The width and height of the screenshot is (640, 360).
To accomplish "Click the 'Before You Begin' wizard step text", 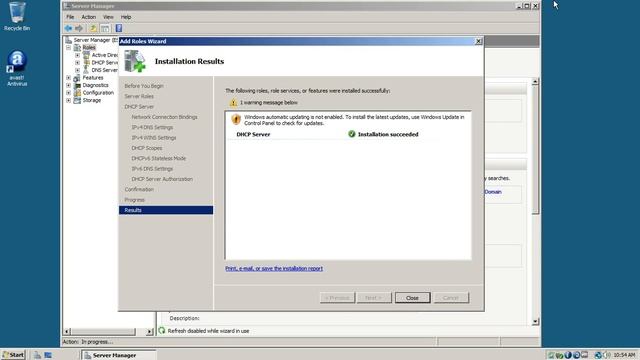I will tap(144, 86).
